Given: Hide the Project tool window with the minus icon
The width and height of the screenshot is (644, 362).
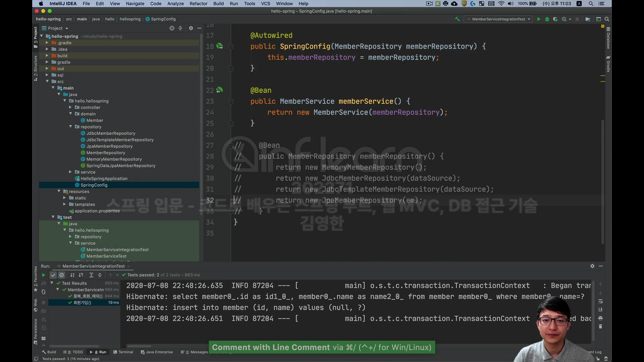Looking at the screenshot, I should coord(199,28).
